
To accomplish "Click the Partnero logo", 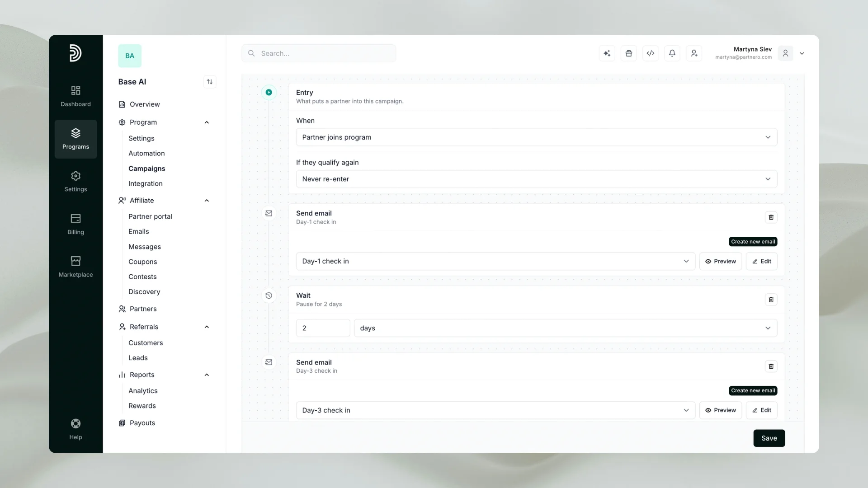I will point(75,53).
